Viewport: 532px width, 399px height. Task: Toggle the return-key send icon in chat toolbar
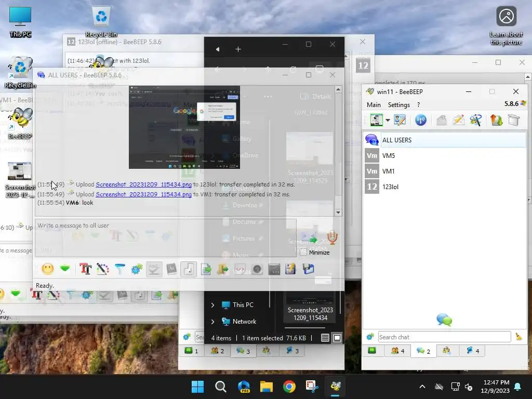[x=189, y=269]
